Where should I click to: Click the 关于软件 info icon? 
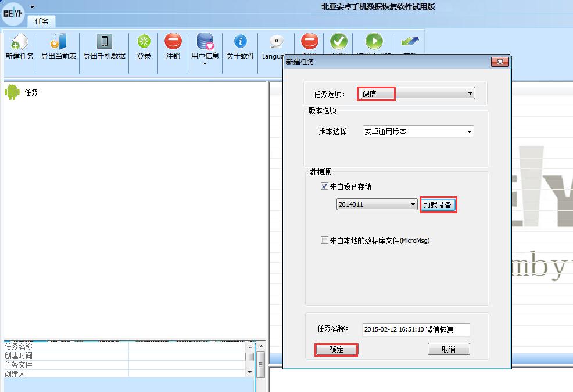pyautogui.click(x=241, y=41)
